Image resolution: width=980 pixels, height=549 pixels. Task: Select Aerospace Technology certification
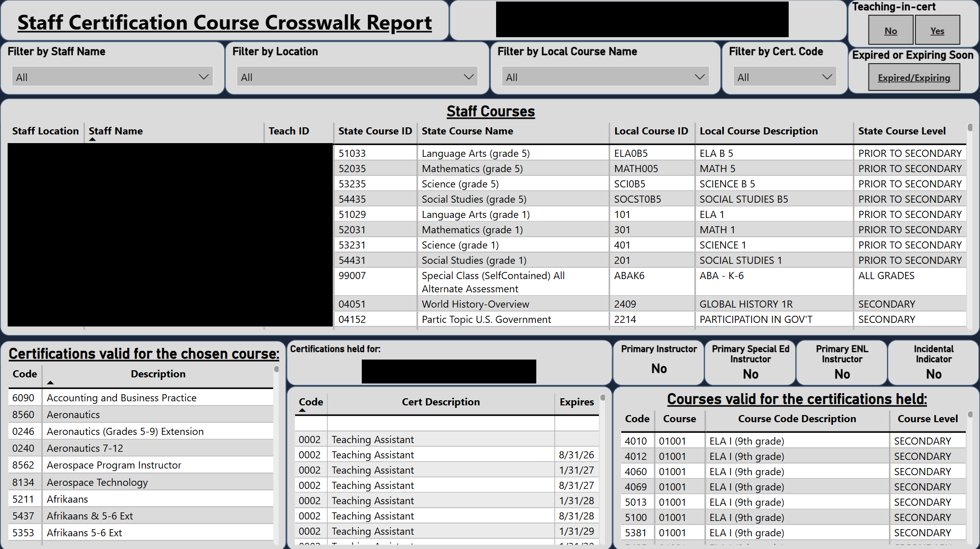97,482
